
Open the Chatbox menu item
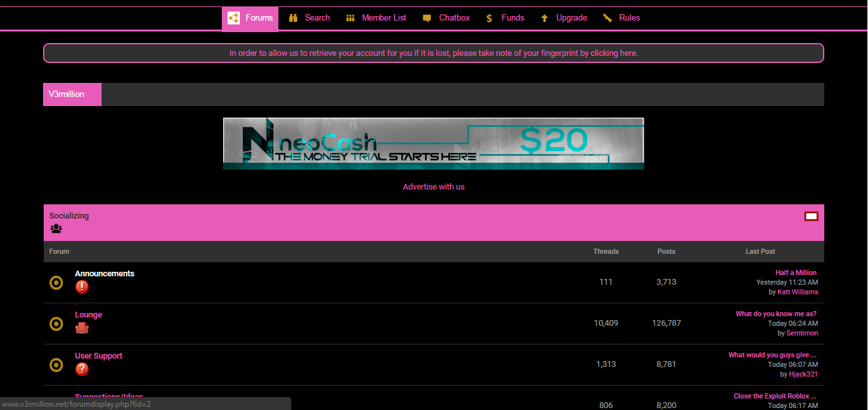coord(454,18)
